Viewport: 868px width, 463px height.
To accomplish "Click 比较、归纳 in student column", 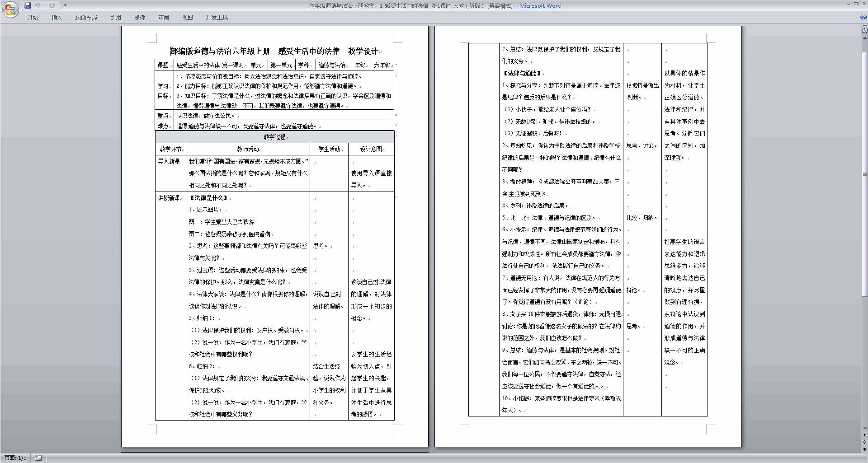I will coord(642,218).
